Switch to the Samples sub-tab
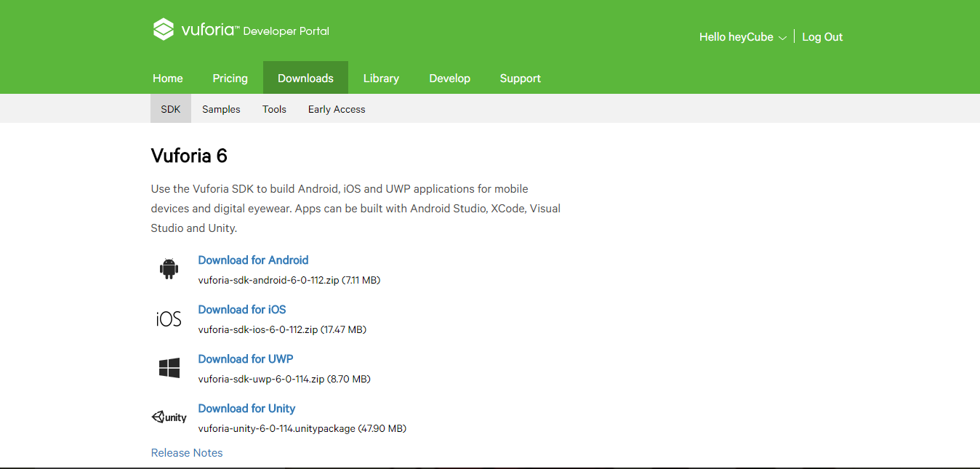This screenshot has width=980, height=469. point(221,109)
